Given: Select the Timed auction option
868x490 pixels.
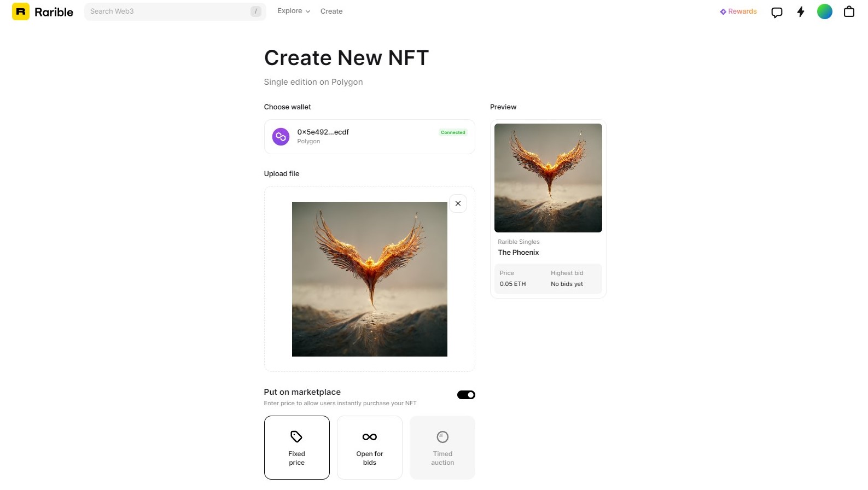Looking at the screenshot, I should [442, 447].
